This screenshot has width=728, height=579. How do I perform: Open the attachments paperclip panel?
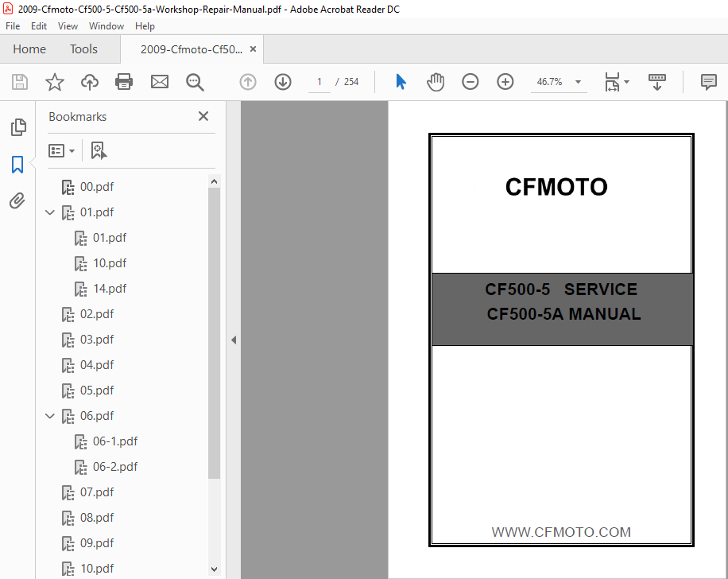(17, 200)
